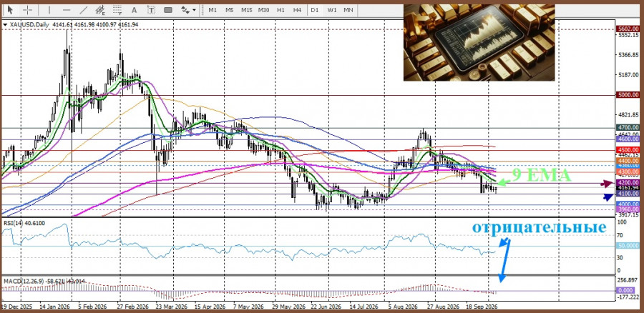644x313 pixels.
Task: Click the 22 Jun 2026 date label
Action: pyautogui.click(x=326, y=307)
